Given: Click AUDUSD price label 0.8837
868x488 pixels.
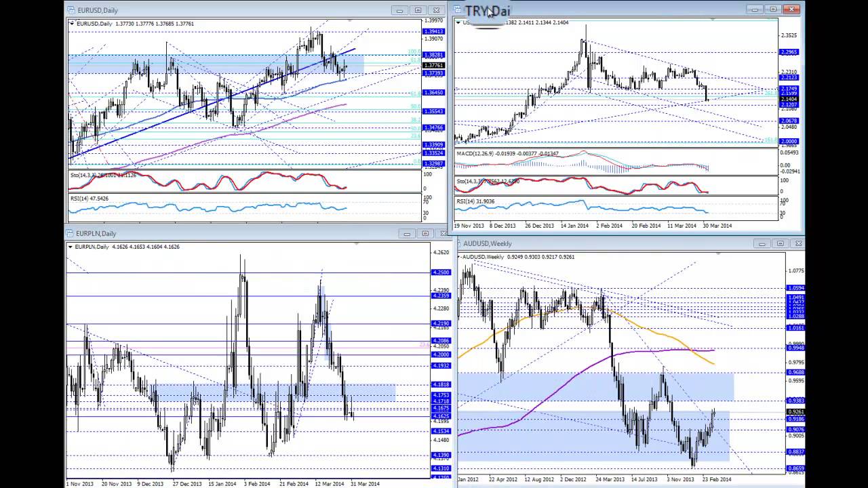Looking at the screenshot, I should pos(795,451).
